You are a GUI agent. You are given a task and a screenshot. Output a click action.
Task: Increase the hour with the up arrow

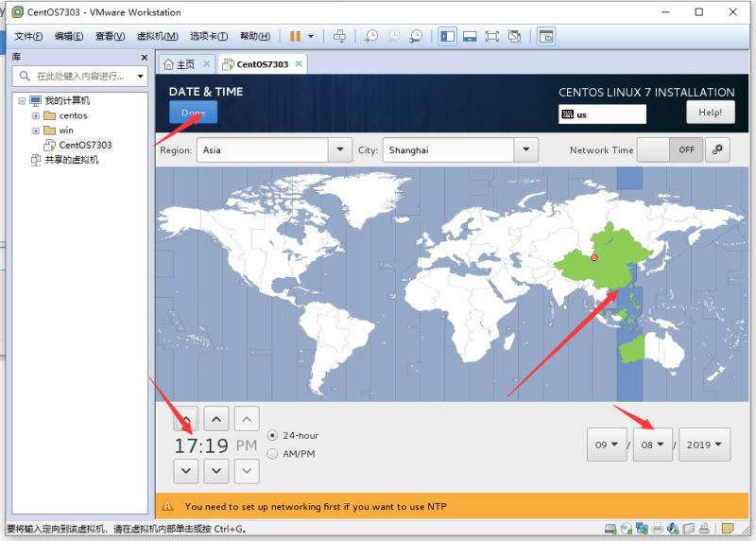186,418
